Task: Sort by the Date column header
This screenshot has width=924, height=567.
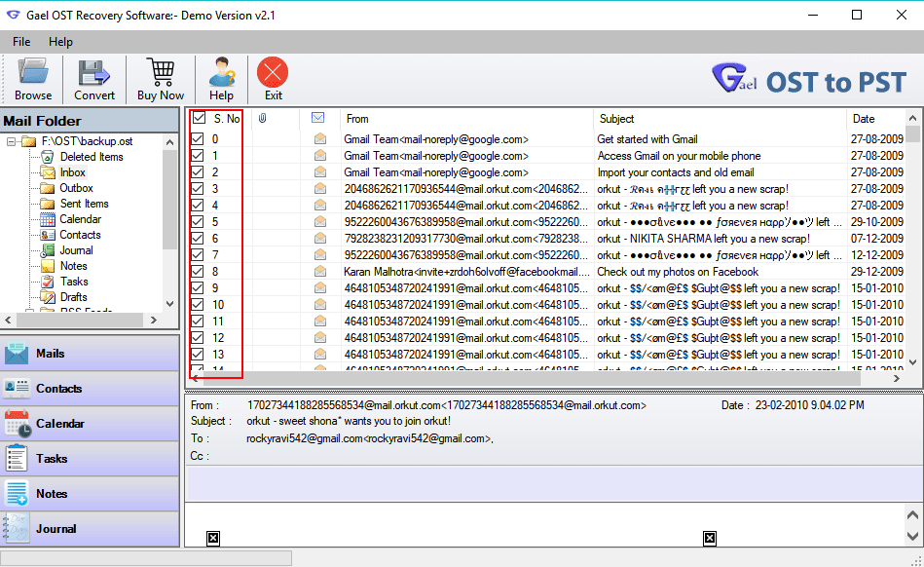Action: pyautogui.click(x=875, y=119)
